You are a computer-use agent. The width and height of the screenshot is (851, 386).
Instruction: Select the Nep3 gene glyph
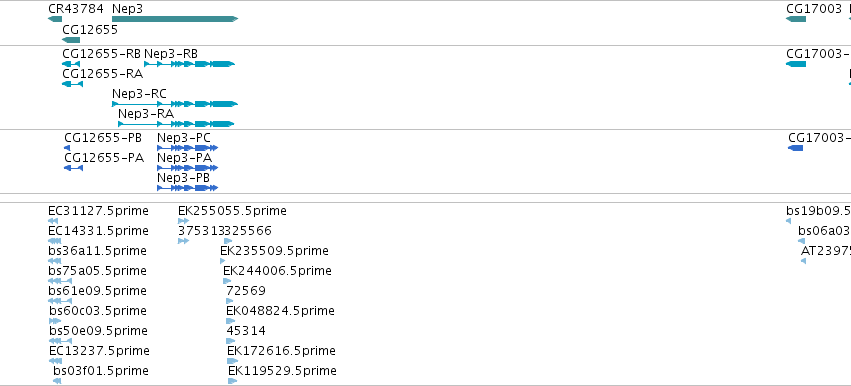(175, 19)
